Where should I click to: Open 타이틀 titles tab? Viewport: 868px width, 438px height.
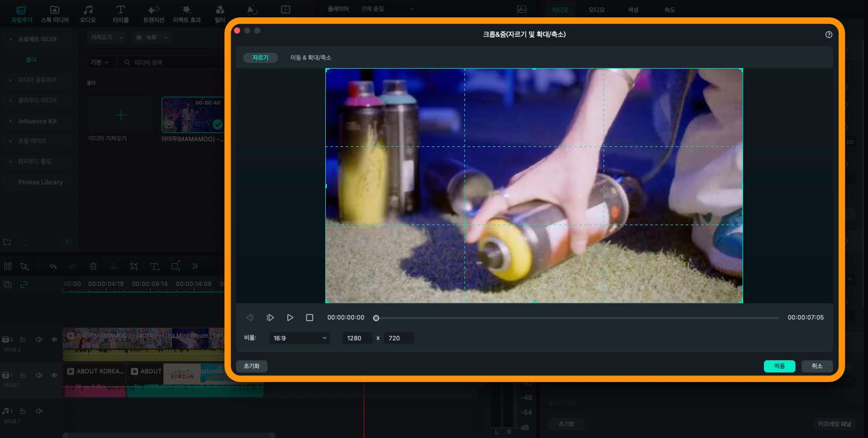[121, 14]
